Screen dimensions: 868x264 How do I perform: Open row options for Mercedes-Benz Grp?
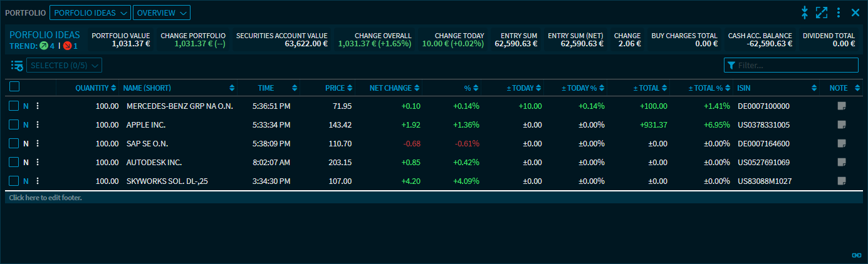[x=38, y=106]
